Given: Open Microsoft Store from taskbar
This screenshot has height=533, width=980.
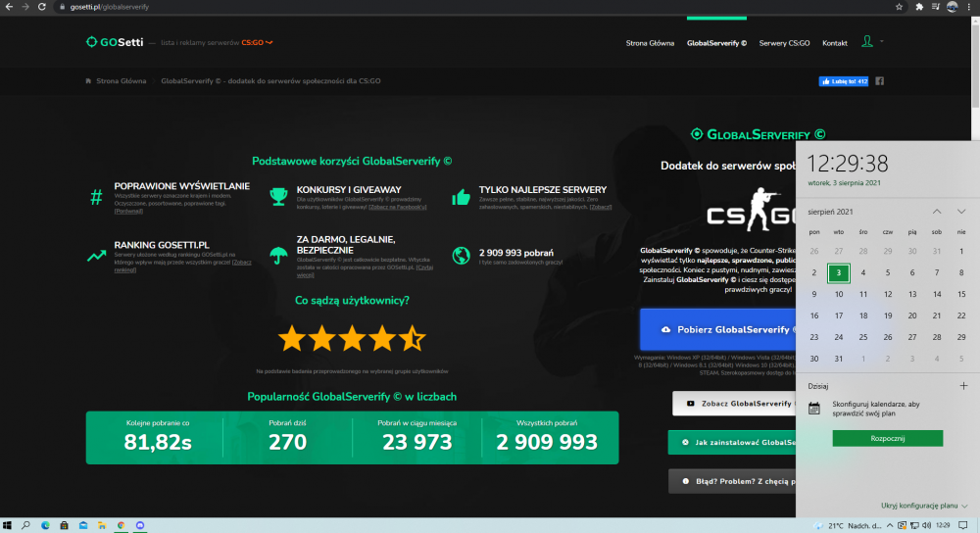Looking at the screenshot, I should (64, 525).
